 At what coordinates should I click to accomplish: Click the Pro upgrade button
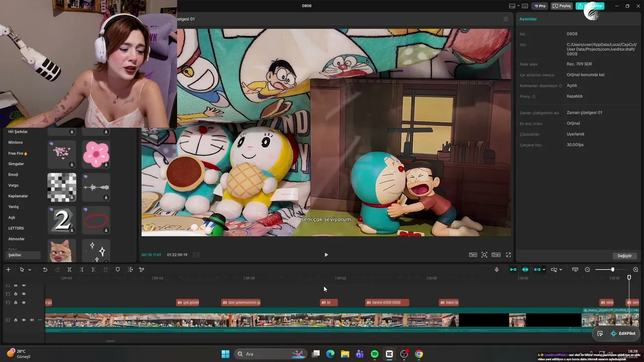tap(540, 6)
